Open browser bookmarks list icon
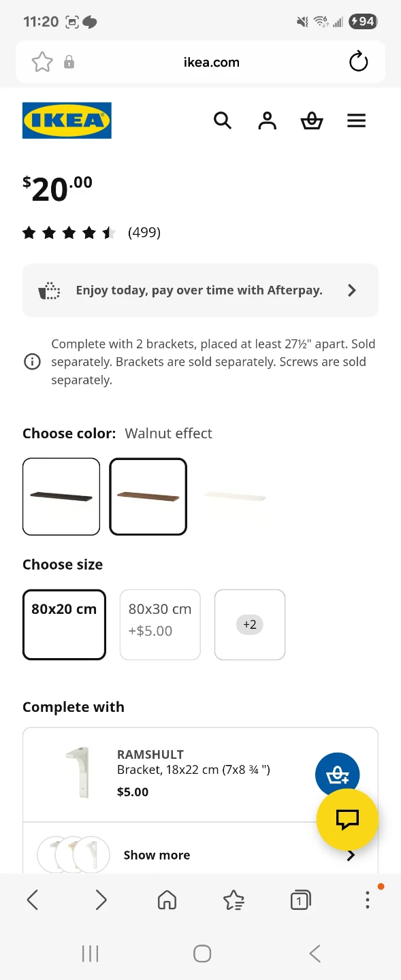The image size is (401, 980). [x=234, y=900]
